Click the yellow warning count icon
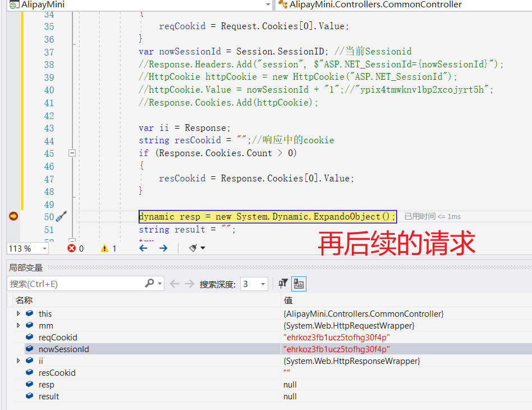 (104, 248)
